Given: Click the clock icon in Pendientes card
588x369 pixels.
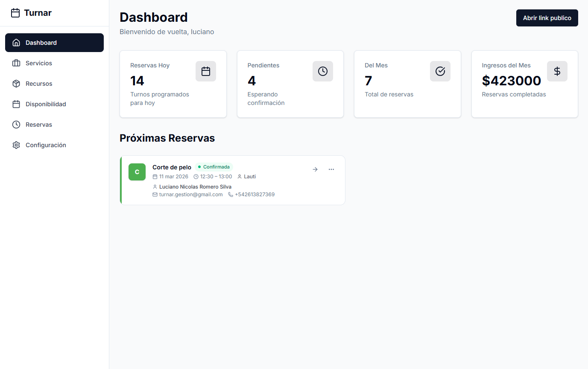Looking at the screenshot, I should tap(323, 71).
